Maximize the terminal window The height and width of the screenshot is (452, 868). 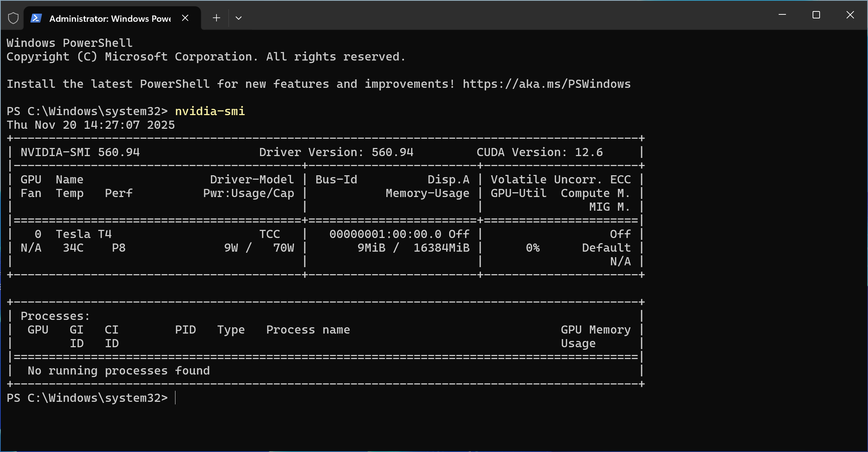click(816, 15)
